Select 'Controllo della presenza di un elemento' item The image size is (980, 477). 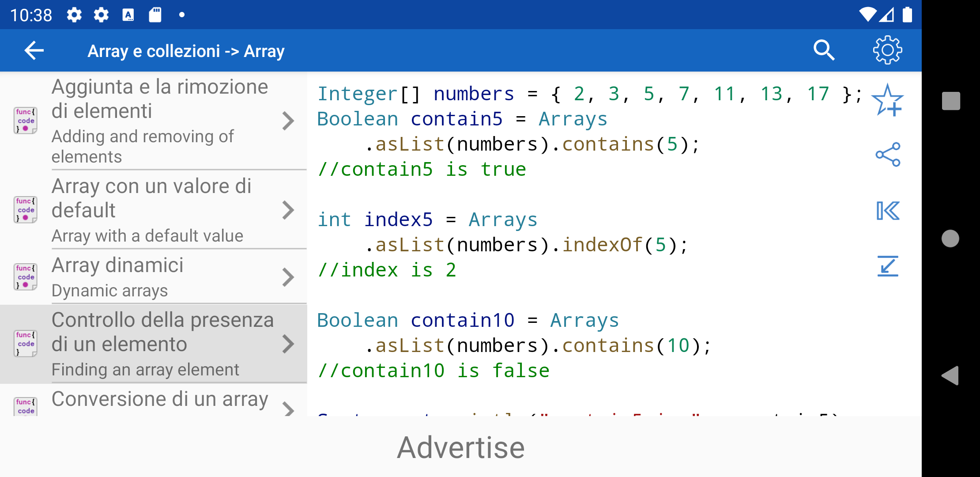(154, 344)
